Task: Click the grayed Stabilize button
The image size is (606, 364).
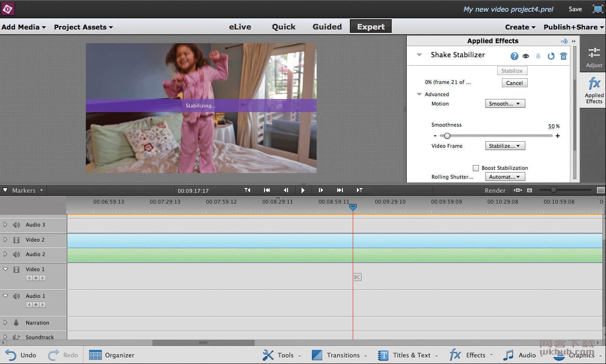Action: click(x=512, y=71)
